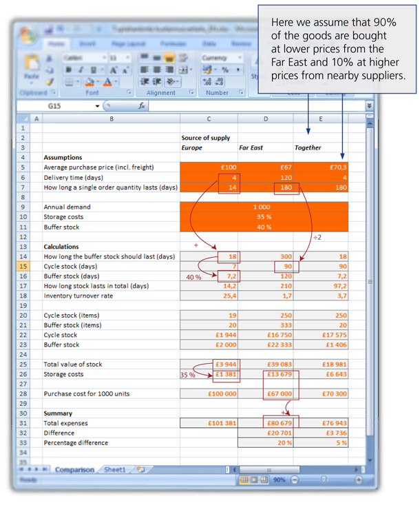Click the Align Text Left icon
Viewport: 420px width, 505px height.
[x=144, y=70]
